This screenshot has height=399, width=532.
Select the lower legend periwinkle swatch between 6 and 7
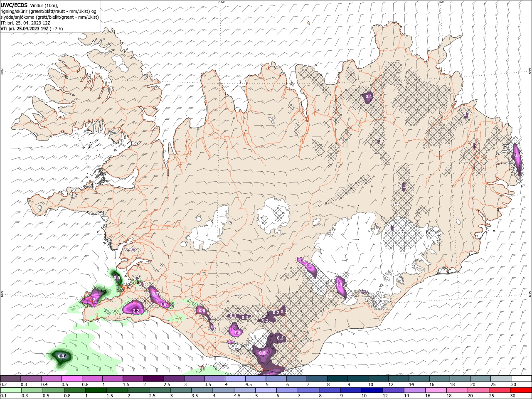(x=286, y=390)
